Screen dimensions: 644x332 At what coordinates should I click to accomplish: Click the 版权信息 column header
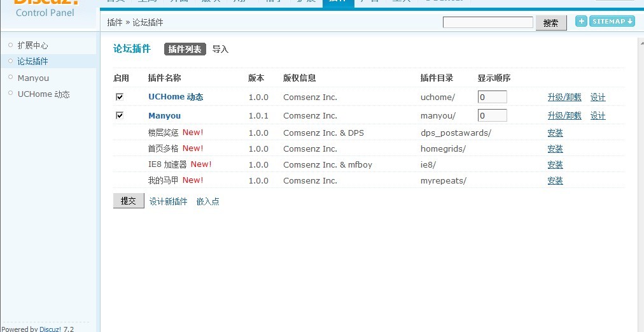pyautogui.click(x=300, y=78)
